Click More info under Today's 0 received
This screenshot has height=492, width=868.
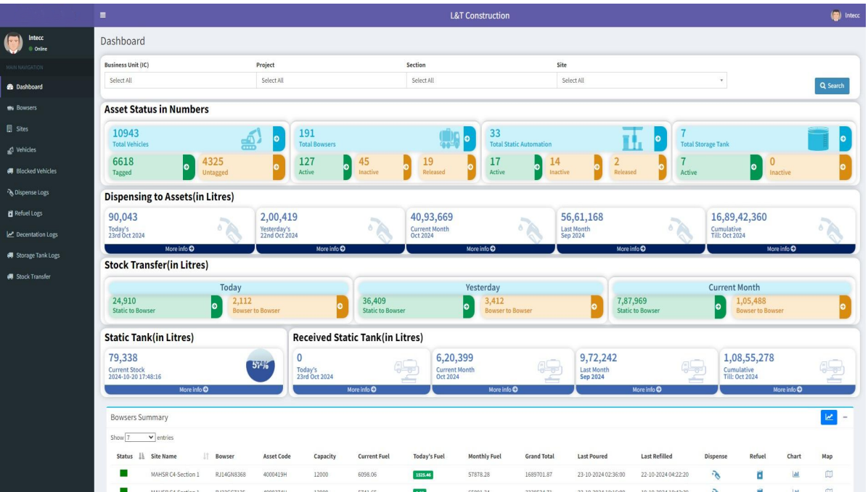361,390
